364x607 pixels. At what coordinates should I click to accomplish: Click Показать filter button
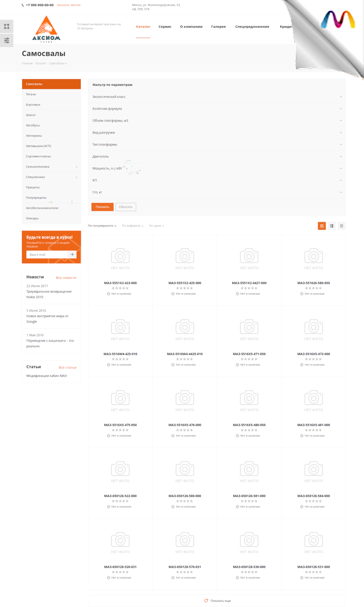coord(102,207)
